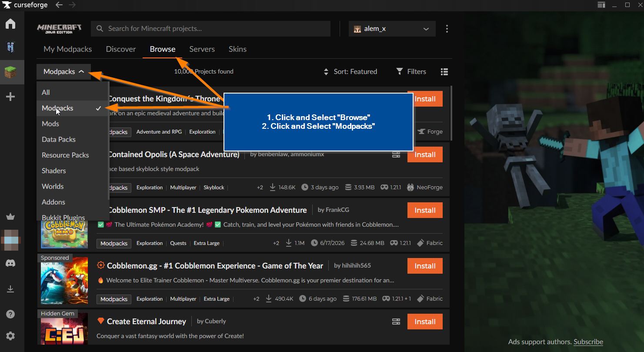Click the Skyblock tag on the Opolis row
Viewport: 644px width, 352px height.
coord(214,188)
